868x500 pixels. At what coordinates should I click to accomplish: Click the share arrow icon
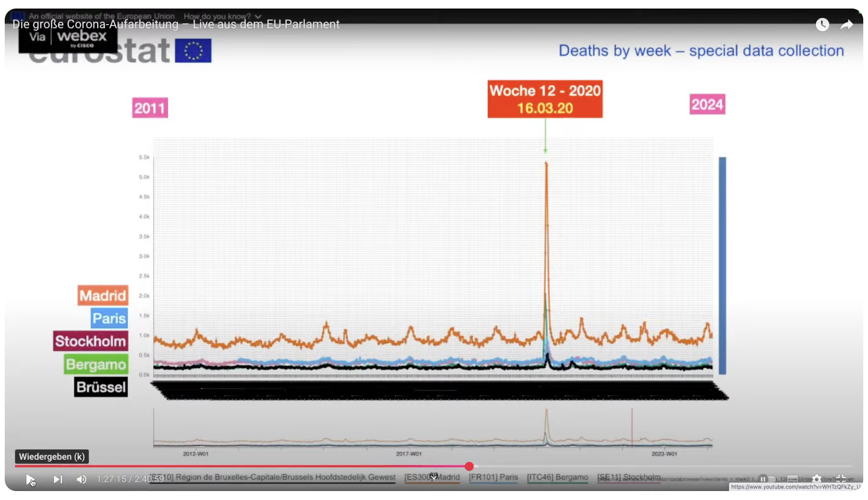[846, 25]
